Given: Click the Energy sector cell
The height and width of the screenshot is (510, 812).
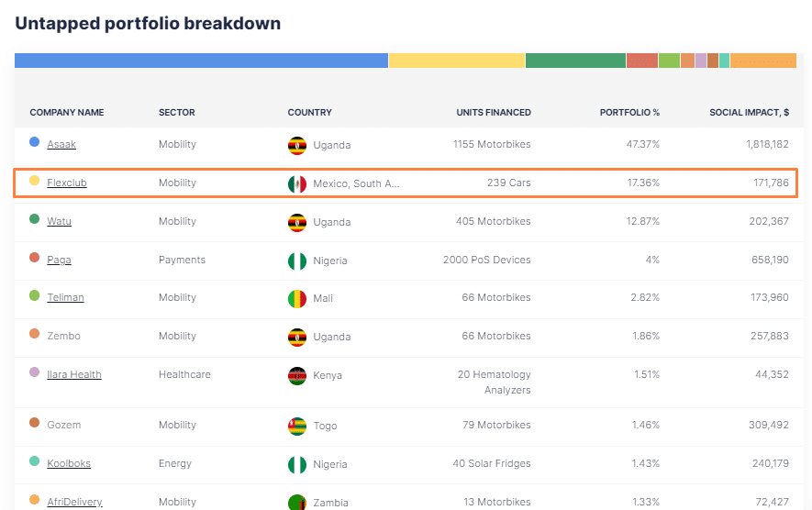Looking at the screenshot, I should tap(175, 463).
